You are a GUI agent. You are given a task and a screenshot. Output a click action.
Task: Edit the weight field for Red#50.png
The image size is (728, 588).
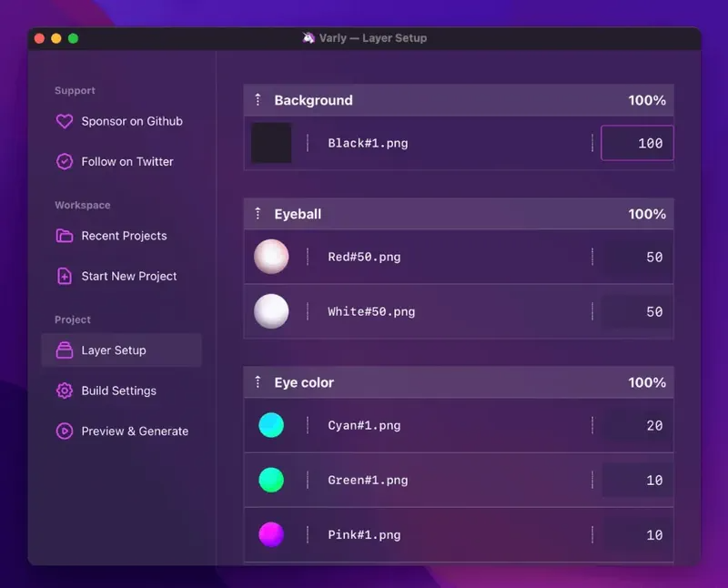tap(637, 257)
